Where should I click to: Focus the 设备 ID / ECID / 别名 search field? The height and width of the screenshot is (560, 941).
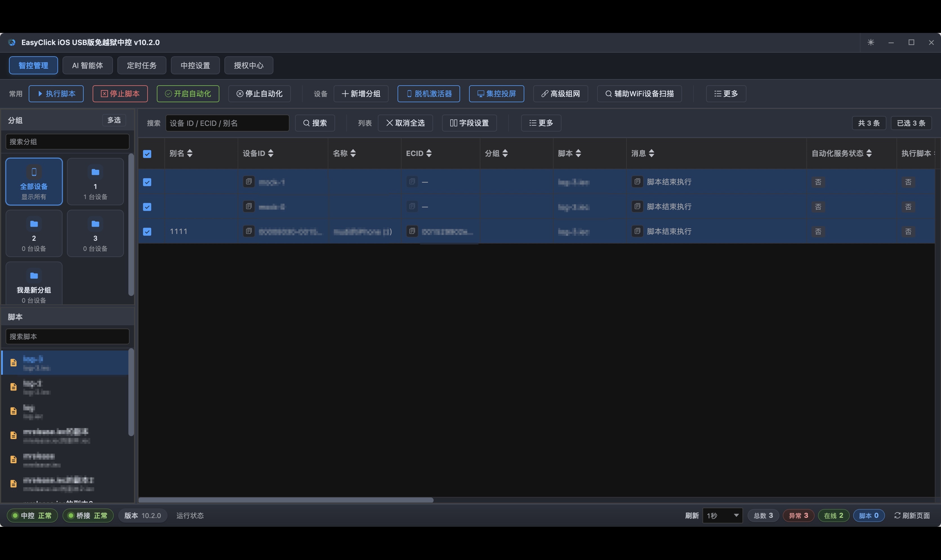click(x=228, y=123)
